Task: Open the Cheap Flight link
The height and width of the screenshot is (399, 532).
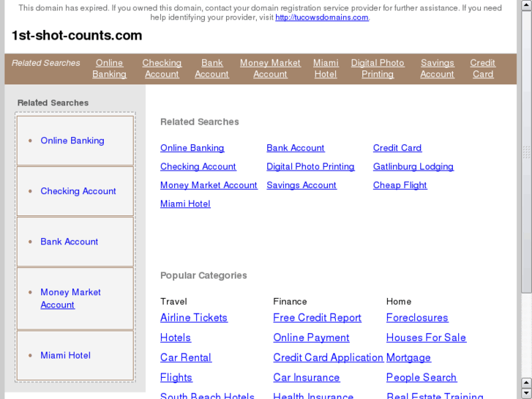Action: tap(400, 185)
